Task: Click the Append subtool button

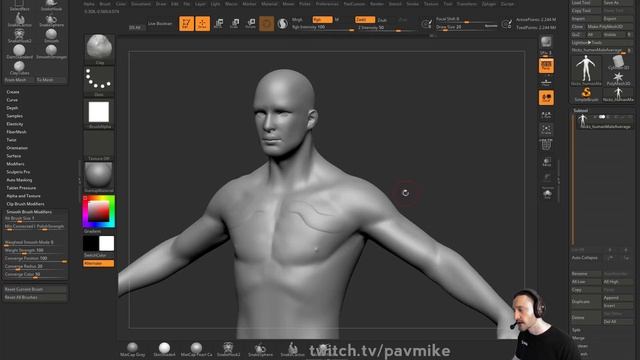Action: 618,298
